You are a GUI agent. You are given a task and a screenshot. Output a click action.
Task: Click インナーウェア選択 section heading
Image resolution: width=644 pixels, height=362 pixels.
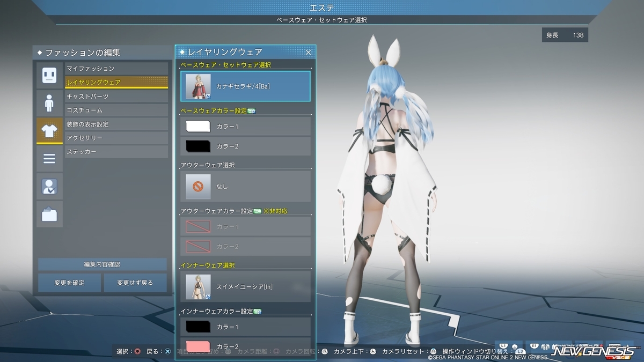(x=207, y=265)
